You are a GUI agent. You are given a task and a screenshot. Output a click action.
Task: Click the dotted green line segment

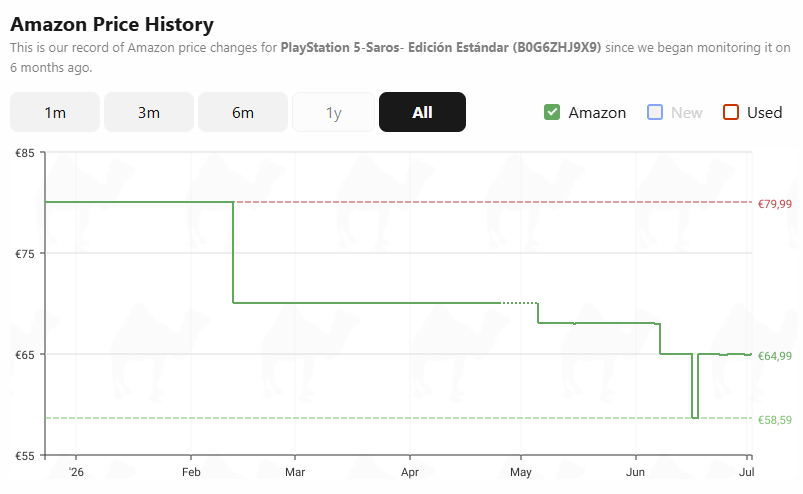click(x=519, y=303)
